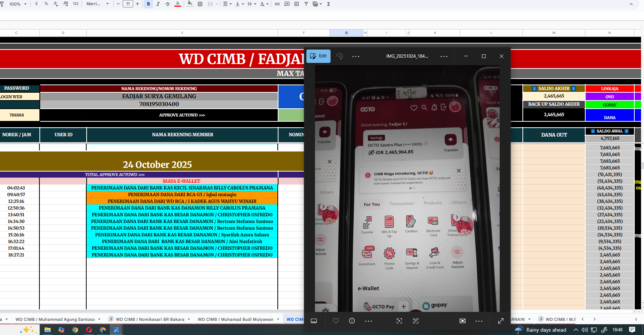Image resolution: width=644 pixels, height=335 pixels.
Task: Open the borders tool
Action: coord(200,4)
